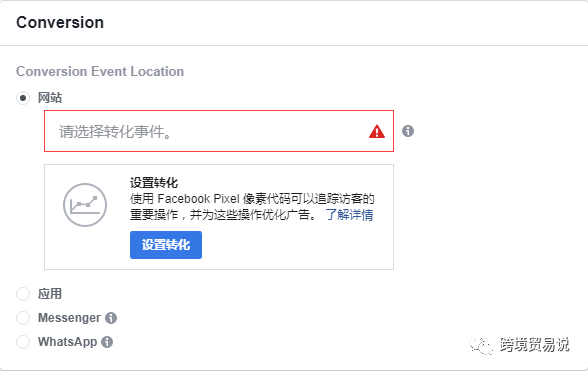This screenshot has width=588, height=371.
Task: Click the conversion chart circle icon
Action: [x=85, y=205]
